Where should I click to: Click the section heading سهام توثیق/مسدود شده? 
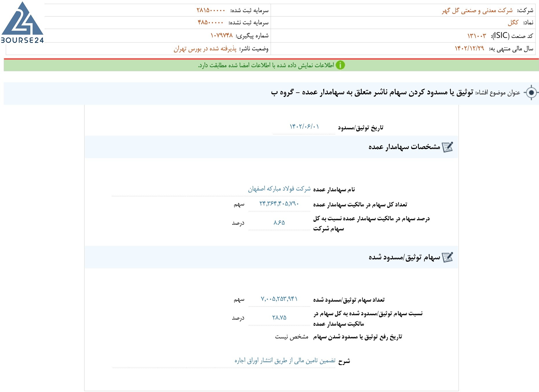pyautogui.click(x=404, y=257)
